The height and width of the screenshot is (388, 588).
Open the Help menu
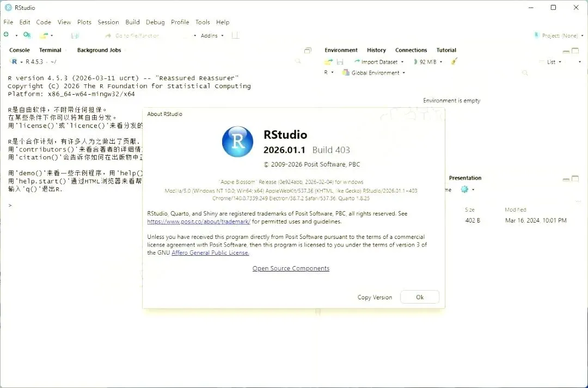tap(223, 22)
